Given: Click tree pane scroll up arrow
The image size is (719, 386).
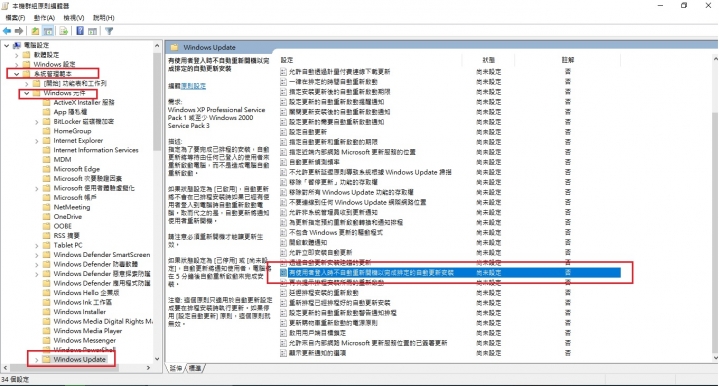Looking at the screenshot, I should tap(157, 46).
